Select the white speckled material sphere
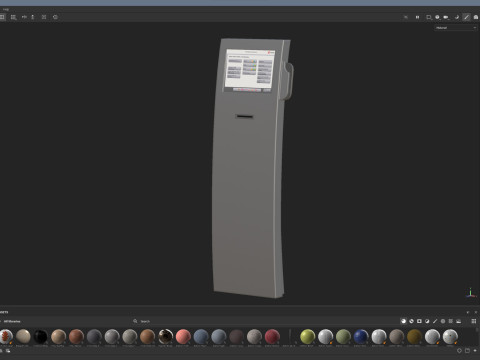The image size is (480, 360). tap(450, 336)
